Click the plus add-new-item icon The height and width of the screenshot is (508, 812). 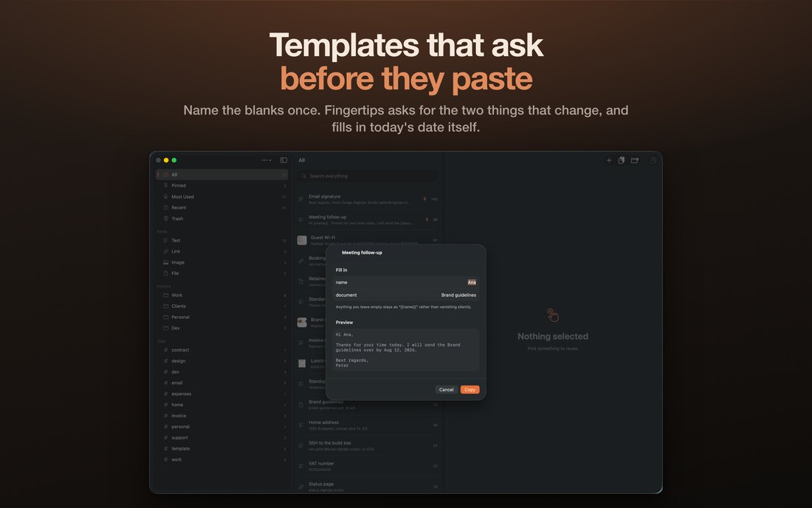(x=609, y=160)
